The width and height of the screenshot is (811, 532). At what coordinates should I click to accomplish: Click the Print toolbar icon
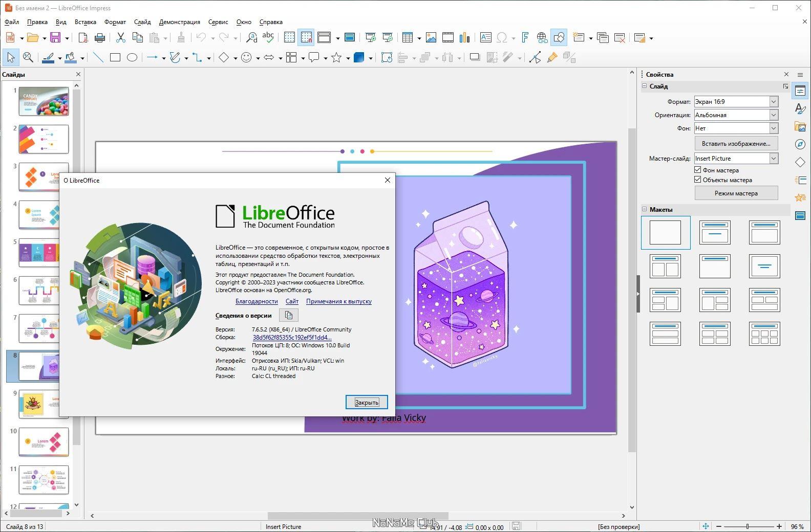point(100,38)
